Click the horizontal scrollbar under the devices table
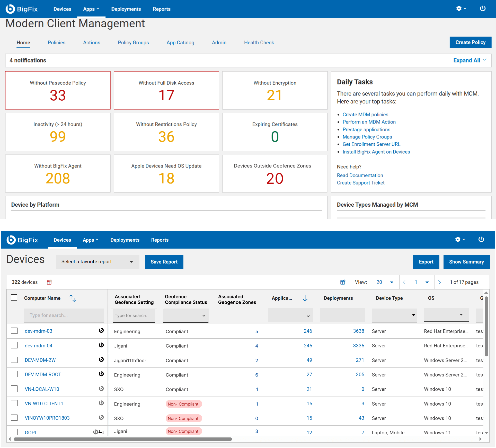 [123, 439]
